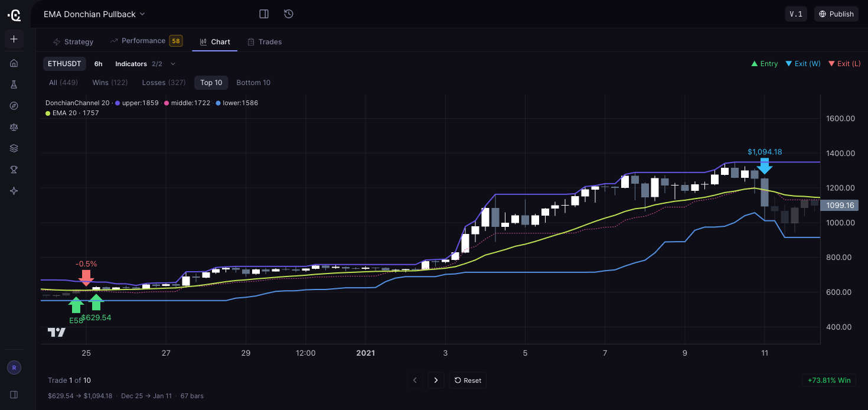
Task: Click the green entry arrow labeled $629.54
Action: click(x=96, y=302)
